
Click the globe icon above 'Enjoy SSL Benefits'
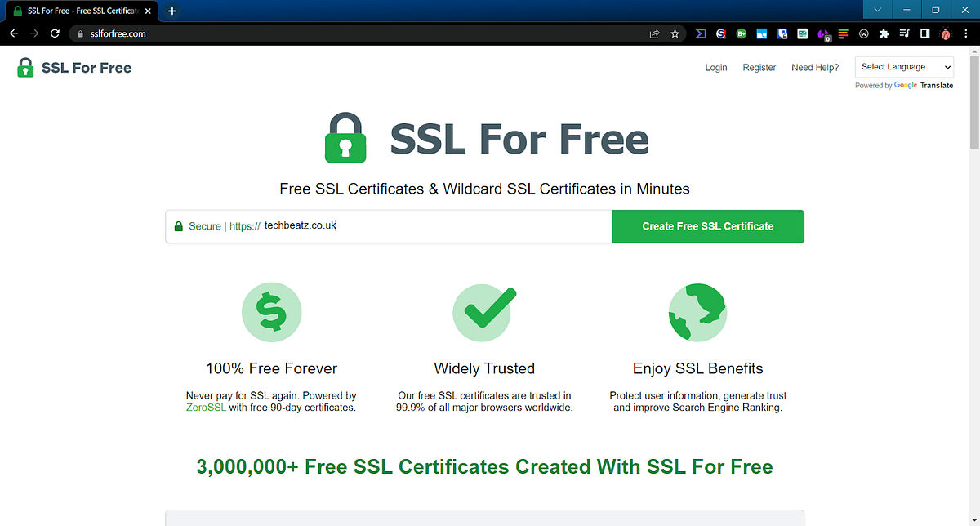coord(697,312)
